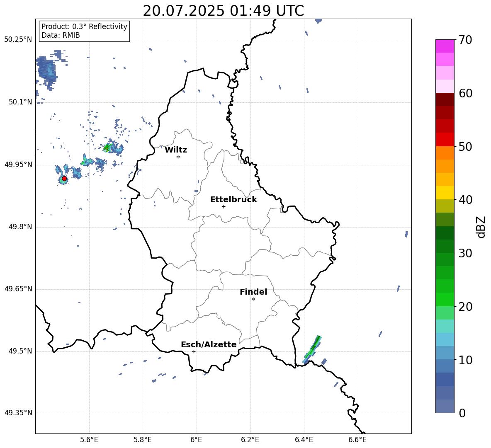Click the magenta top colorbar swatch

point(445,46)
